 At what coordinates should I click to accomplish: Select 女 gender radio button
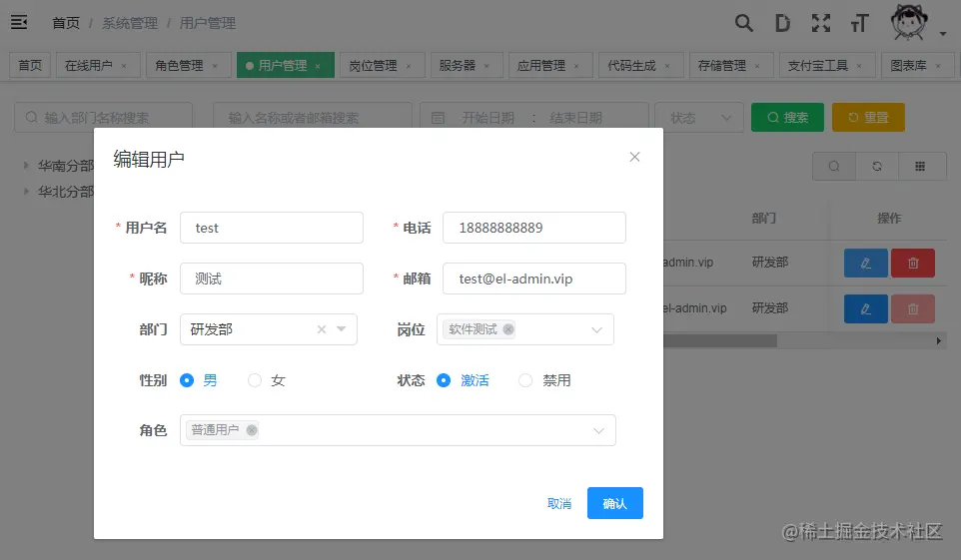pos(255,380)
